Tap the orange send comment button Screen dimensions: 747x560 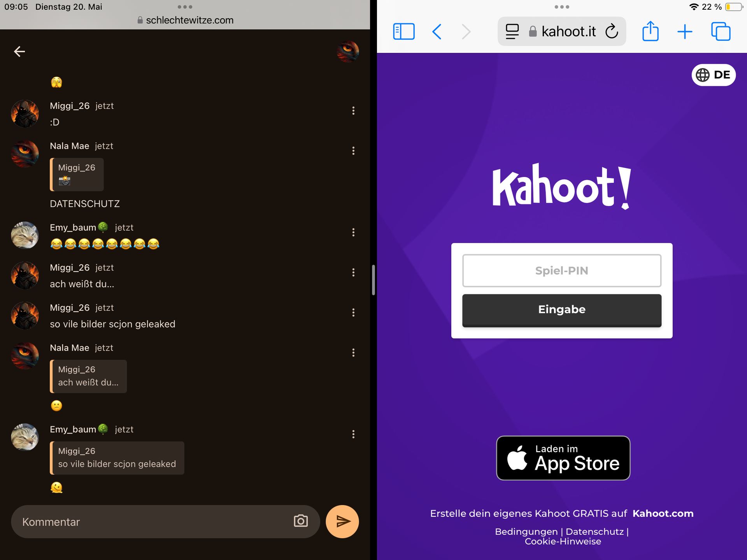[x=342, y=521]
